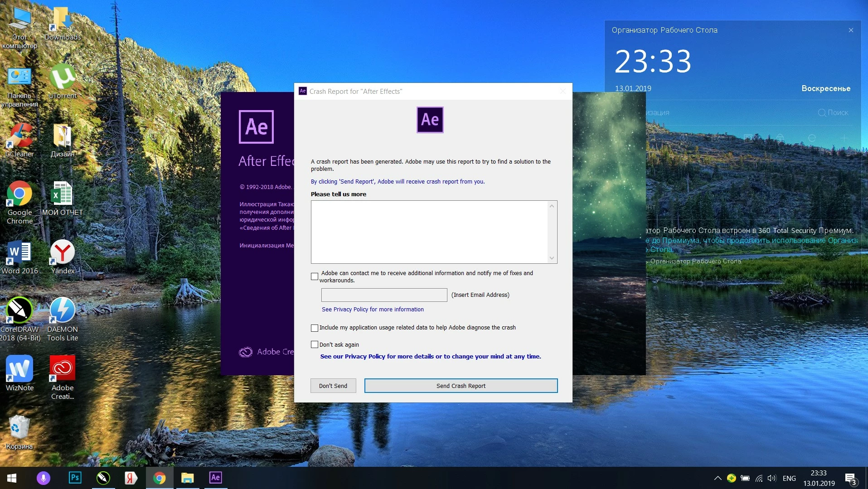
Task: Check Include my application usage data
Action: click(x=315, y=328)
